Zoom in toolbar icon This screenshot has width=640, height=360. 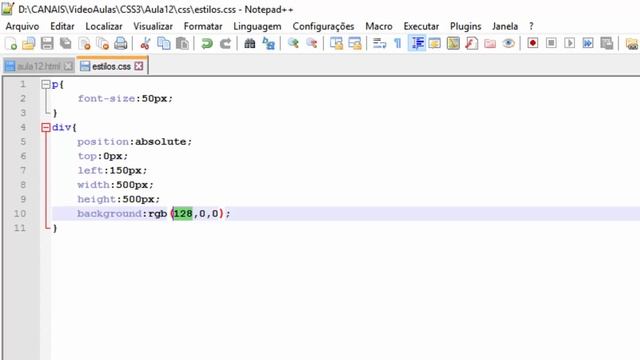tap(293, 43)
